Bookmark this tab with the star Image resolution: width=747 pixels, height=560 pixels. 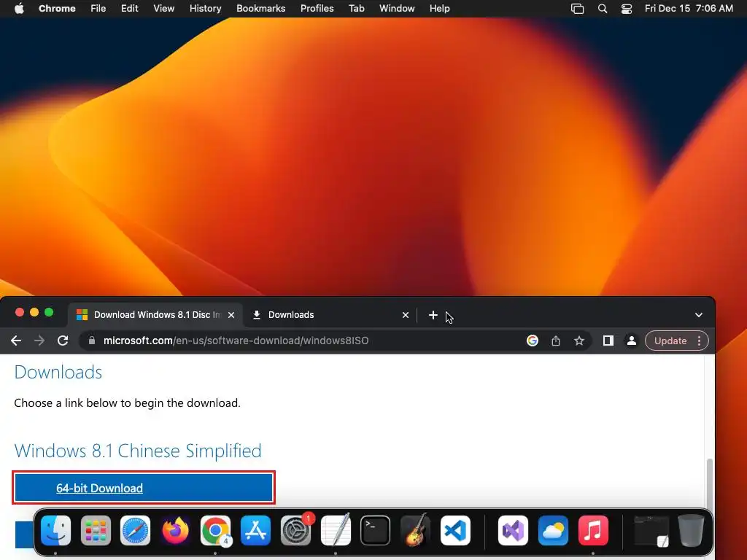[x=578, y=341]
